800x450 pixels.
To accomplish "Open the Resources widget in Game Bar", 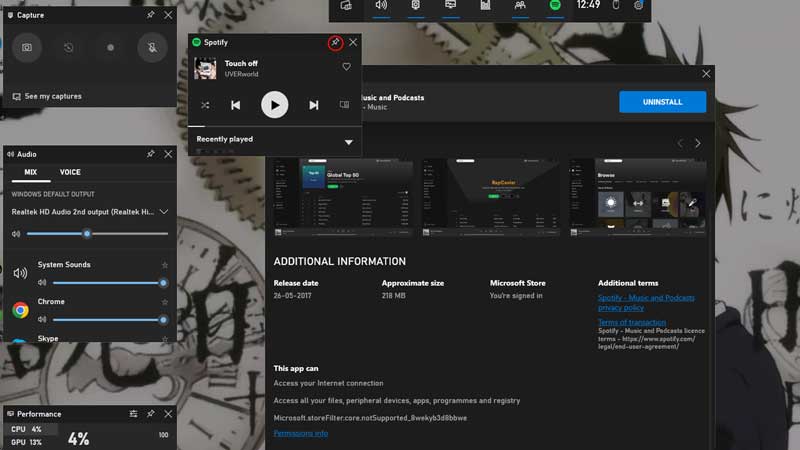I will coord(485,6).
